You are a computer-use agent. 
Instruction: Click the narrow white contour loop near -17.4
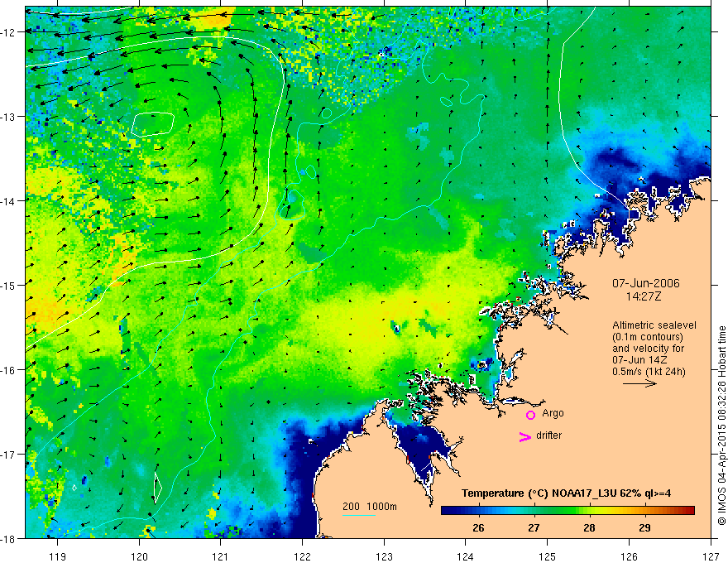(158, 488)
